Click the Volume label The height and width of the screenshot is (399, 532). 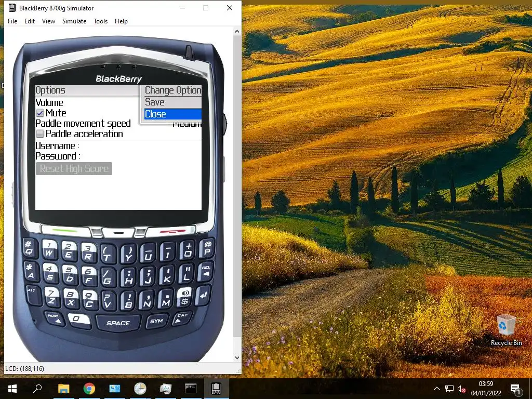pos(49,103)
